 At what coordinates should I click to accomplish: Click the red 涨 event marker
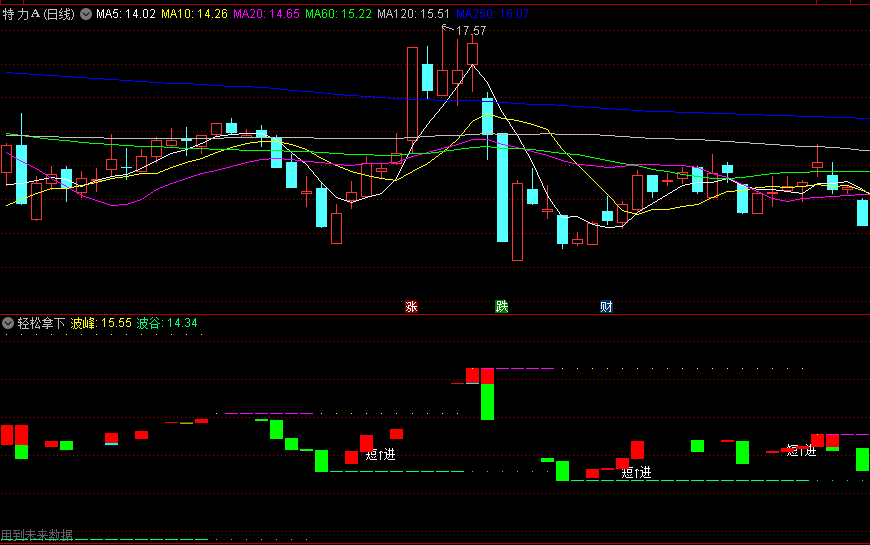click(x=411, y=306)
